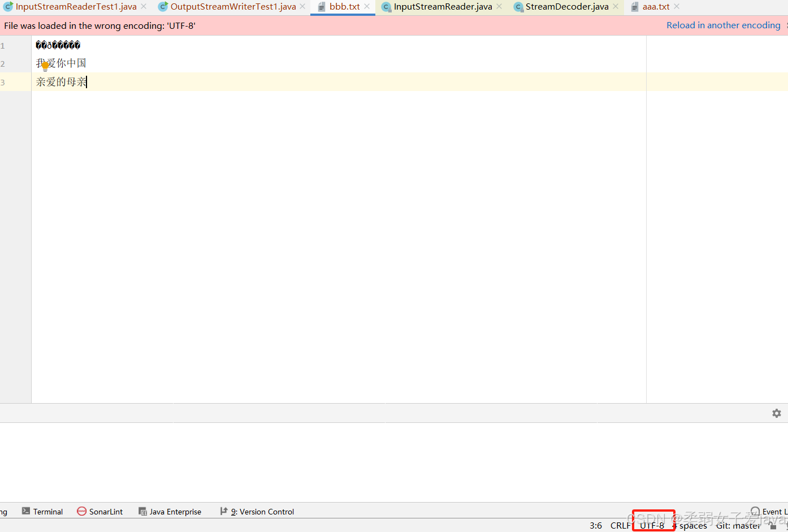Screen dimensions: 788x532
Task: Open the SonarLint panel
Action: pos(105,512)
